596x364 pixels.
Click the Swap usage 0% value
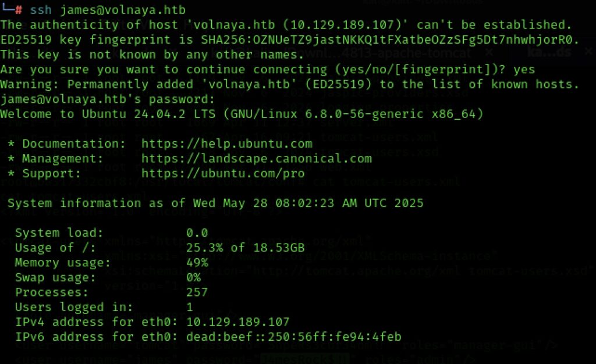pos(193,277)
